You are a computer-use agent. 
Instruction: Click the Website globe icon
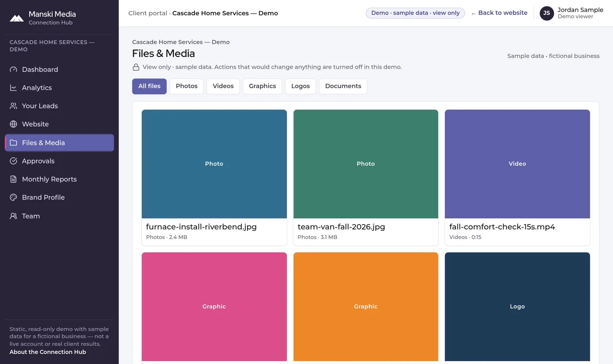[x=13, y=124]
